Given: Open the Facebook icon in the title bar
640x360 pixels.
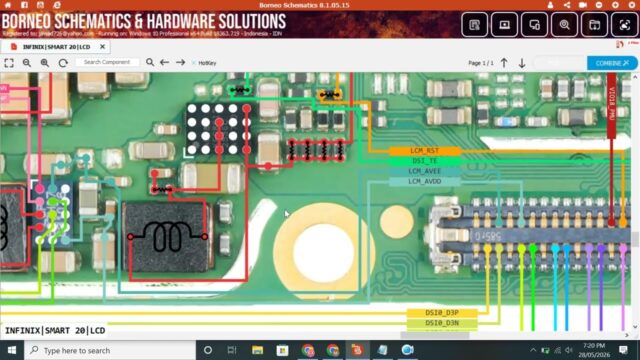Looking at the screenshot, I should (x=24, y=5).
